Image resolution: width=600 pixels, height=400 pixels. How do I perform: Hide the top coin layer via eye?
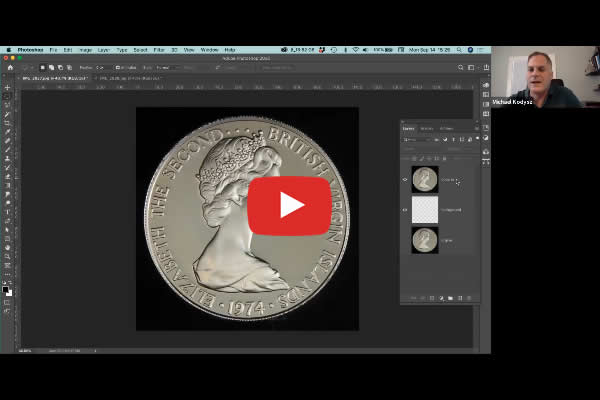click(x=405, y=180)
